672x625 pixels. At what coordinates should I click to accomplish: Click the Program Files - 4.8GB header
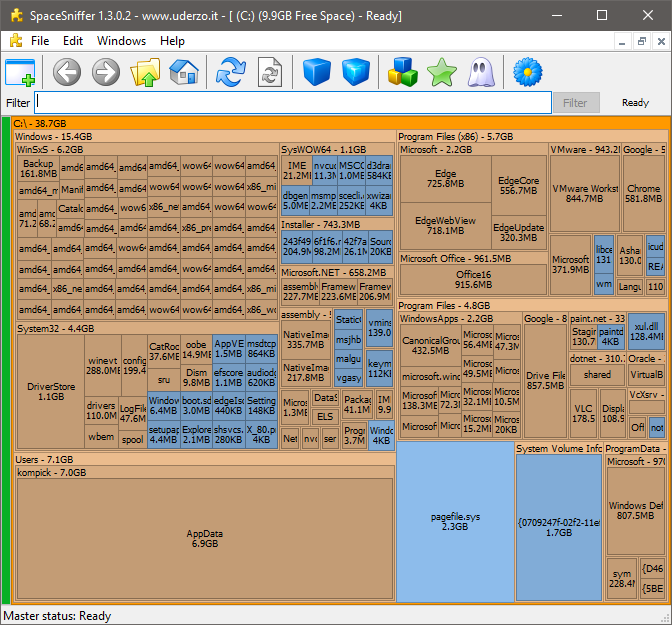[x=532, y=306]
